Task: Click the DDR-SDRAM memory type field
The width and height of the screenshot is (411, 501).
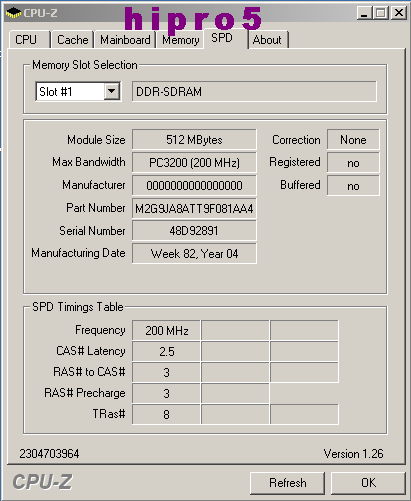Action: click(254, 91)
